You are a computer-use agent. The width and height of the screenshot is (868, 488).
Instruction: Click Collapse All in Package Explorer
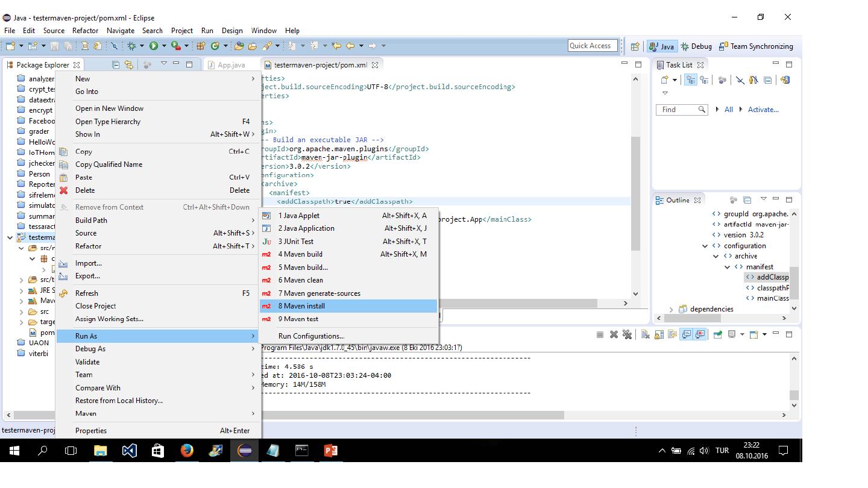[116, 64]
